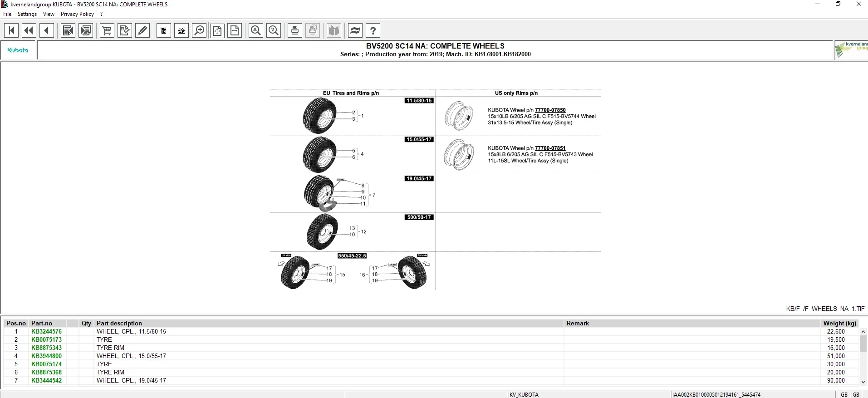The image size is (868, 398).
Task: Click position 16 callout in diagram
Action: coord(362,275)
